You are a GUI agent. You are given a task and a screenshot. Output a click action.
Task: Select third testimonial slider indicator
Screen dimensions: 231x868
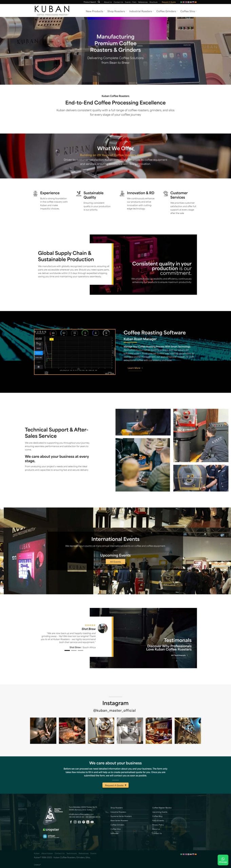tap(80, 650)
